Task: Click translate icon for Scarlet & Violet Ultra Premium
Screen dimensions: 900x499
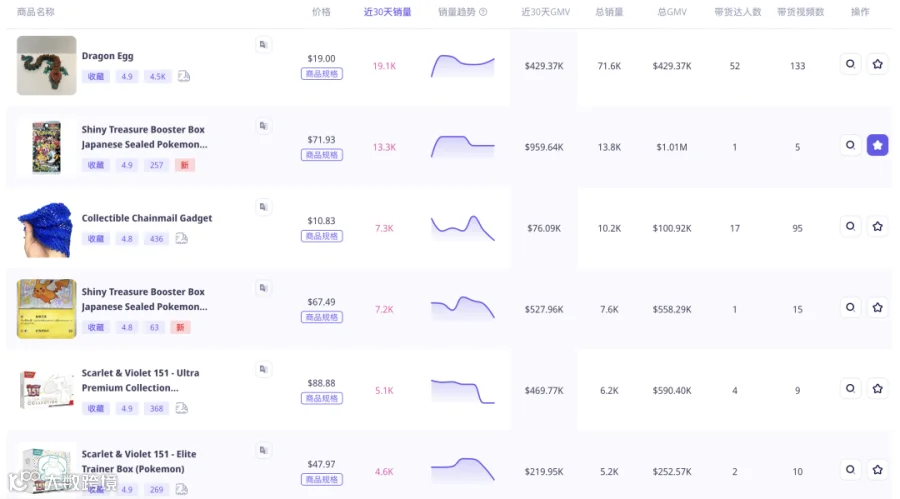Action: [x=263, y=369]
